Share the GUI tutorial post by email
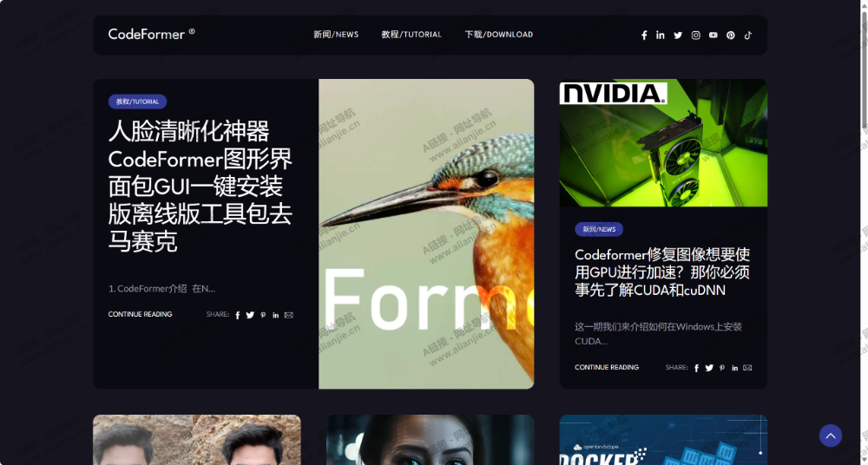The height and width of the screenshot is (465, 868). [x=289, y=315]
